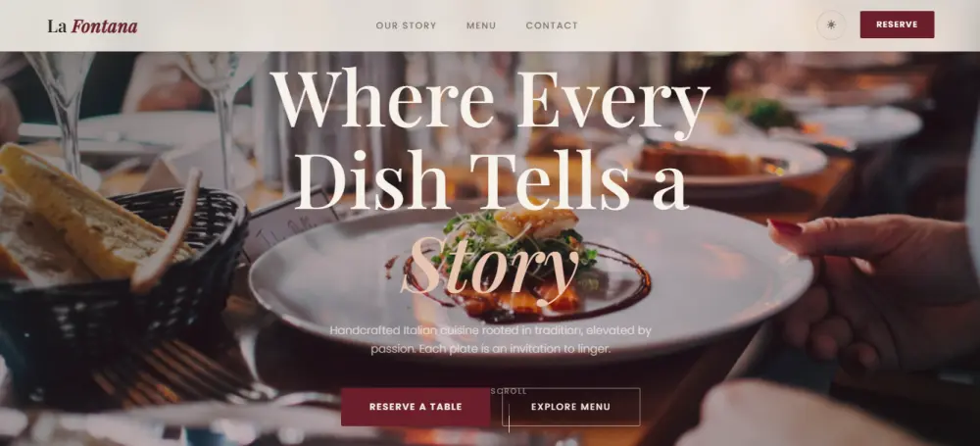Click the La Fontana logo
Image resolution: width=980 pixels, height=446 pixels.
coord(92,26)
